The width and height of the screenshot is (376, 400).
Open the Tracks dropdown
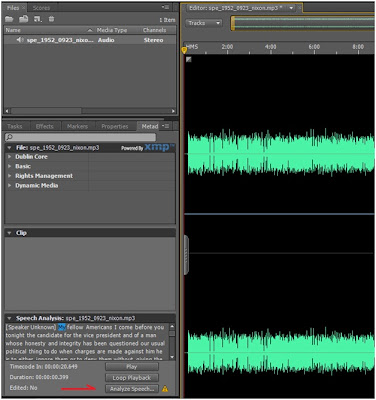click(204, 23)
